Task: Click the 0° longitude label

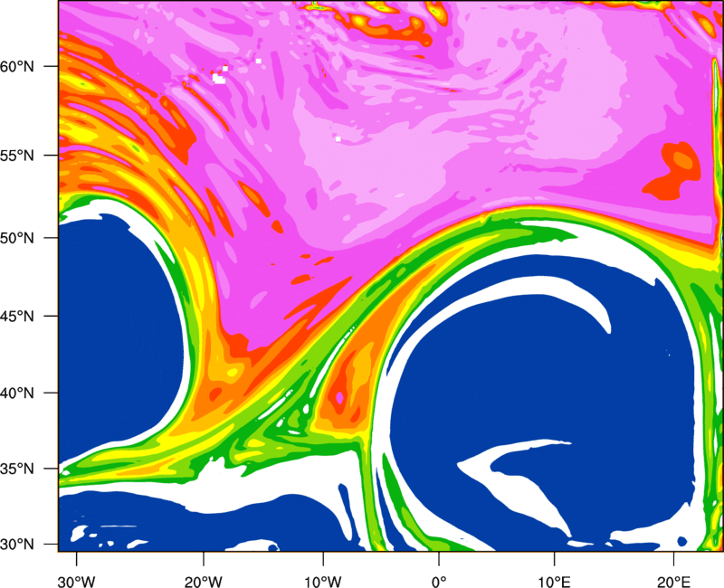Action: tap(439, 582)
